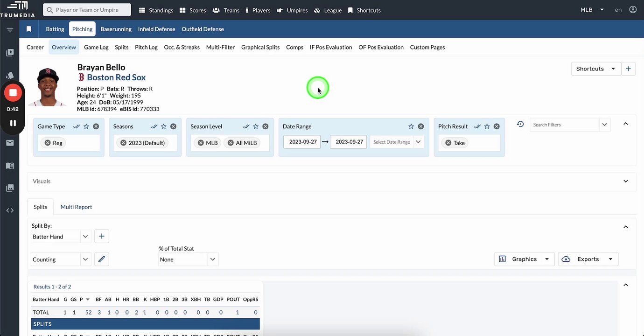Viewport: 644px width, 336px height.
Task: Stop the screen recording
Action: pyautogui.click(x=13, y=93)
